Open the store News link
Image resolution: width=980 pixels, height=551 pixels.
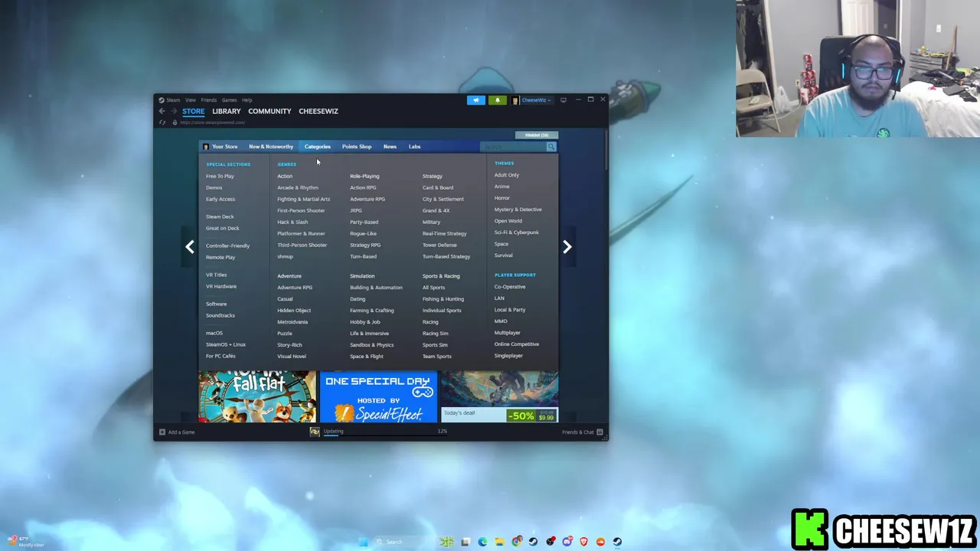(x=390, y=147)
